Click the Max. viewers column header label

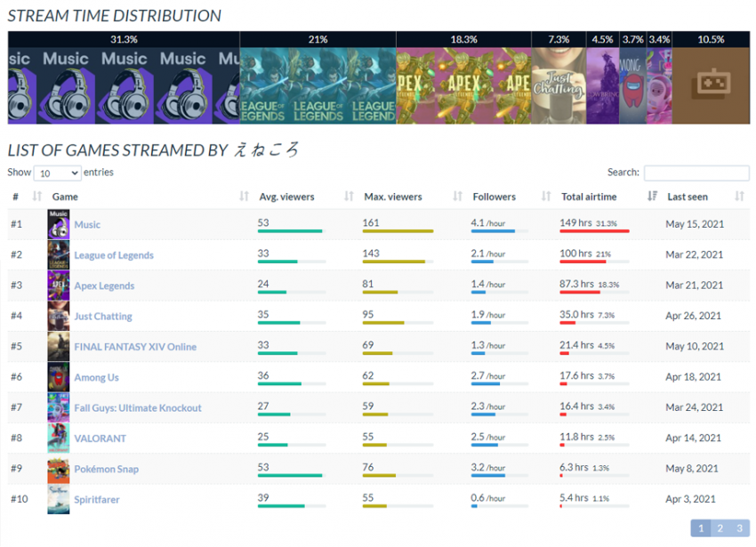coord(393,197)
